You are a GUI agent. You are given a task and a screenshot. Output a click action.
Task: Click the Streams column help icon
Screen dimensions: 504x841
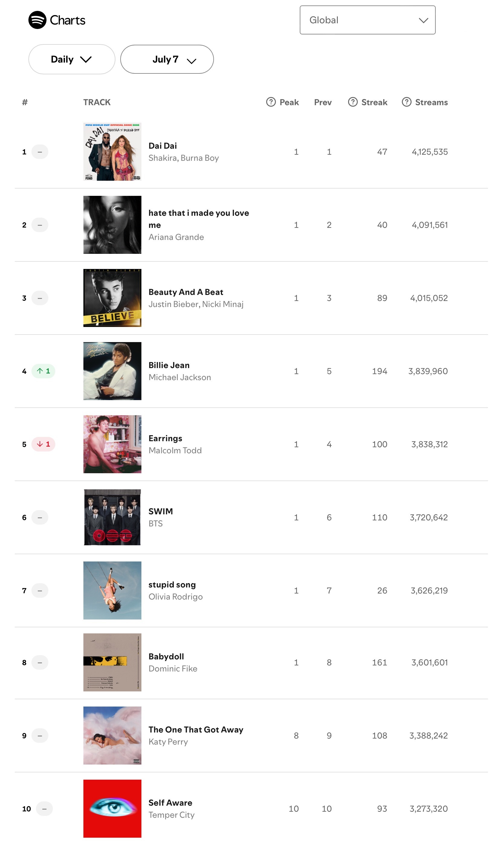[x=406, y=102]
